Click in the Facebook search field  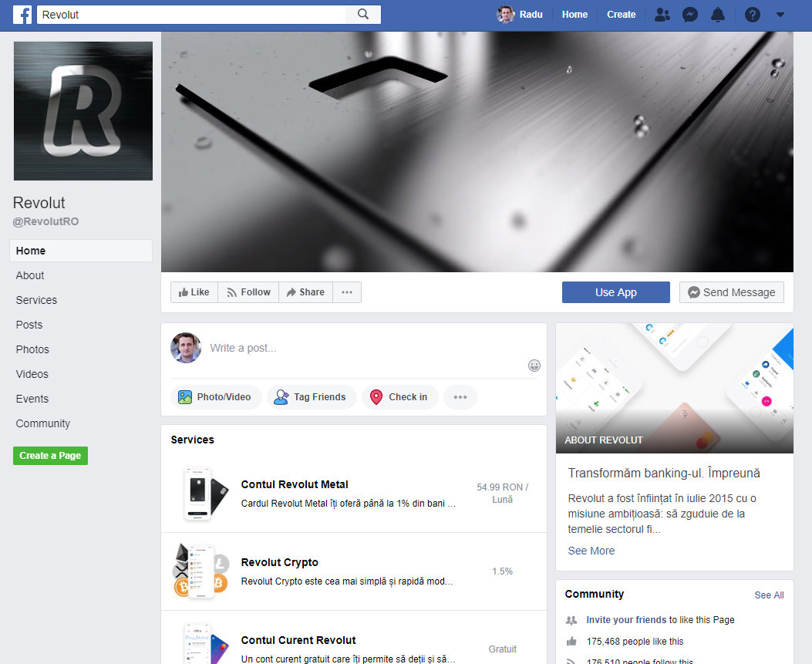click(x=191, y=15)
